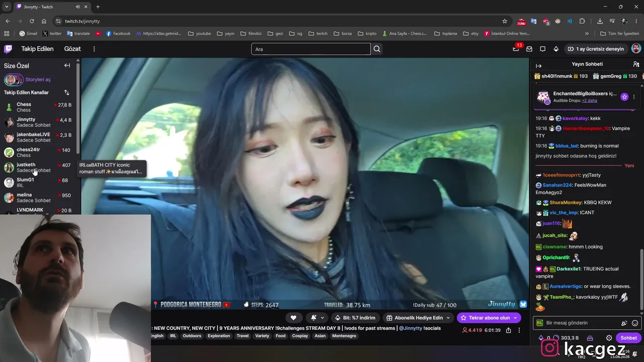Open the whispers chat bubble icon

tap(542, 49)
